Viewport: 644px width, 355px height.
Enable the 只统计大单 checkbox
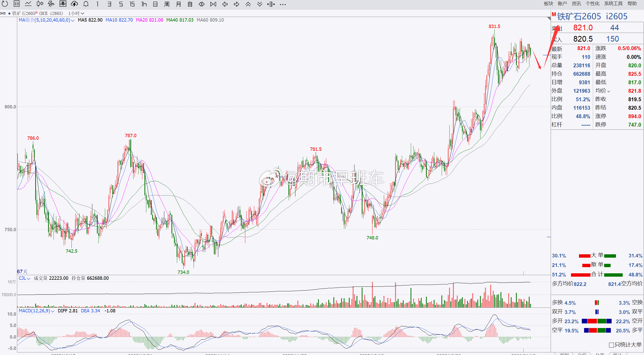[x=612, y=345]
